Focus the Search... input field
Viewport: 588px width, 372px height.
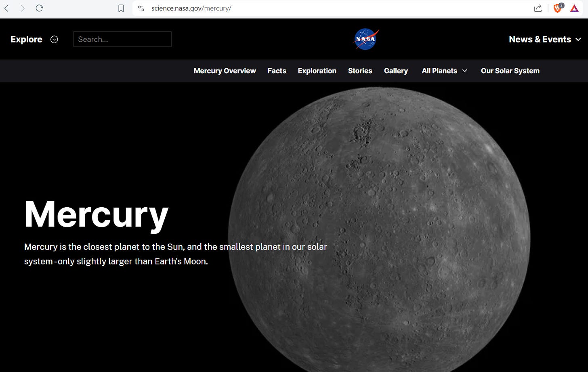[122, 39]
